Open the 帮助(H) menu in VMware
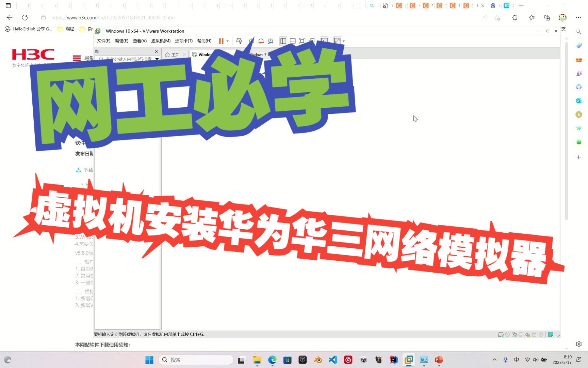This screenshot has width=588, height=368. pos(204,41)
